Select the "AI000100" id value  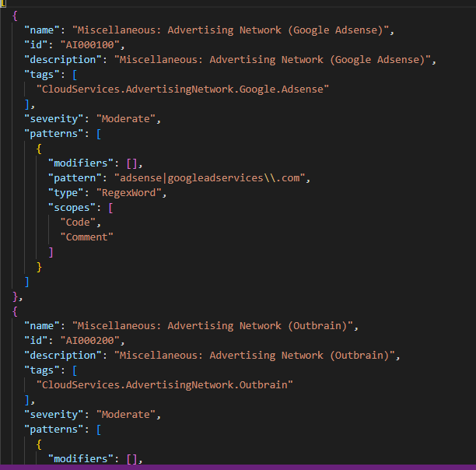90,45
